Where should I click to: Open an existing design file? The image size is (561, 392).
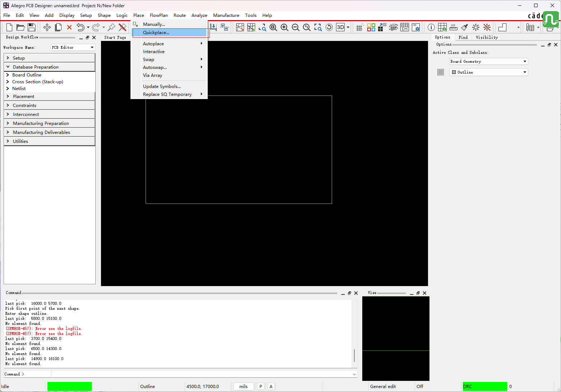coord(20,27)
